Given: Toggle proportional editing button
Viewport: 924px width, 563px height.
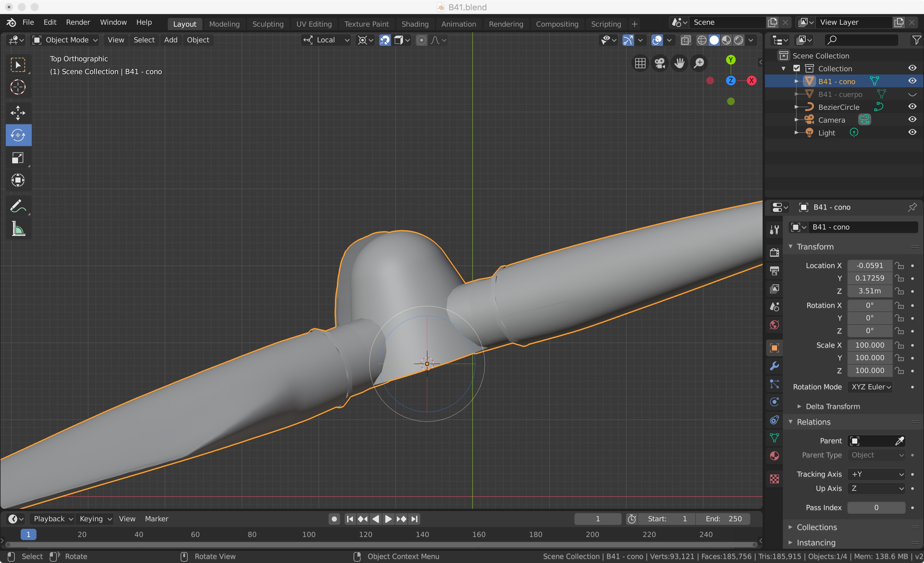Looking at the screenshot, I should 422,40.
